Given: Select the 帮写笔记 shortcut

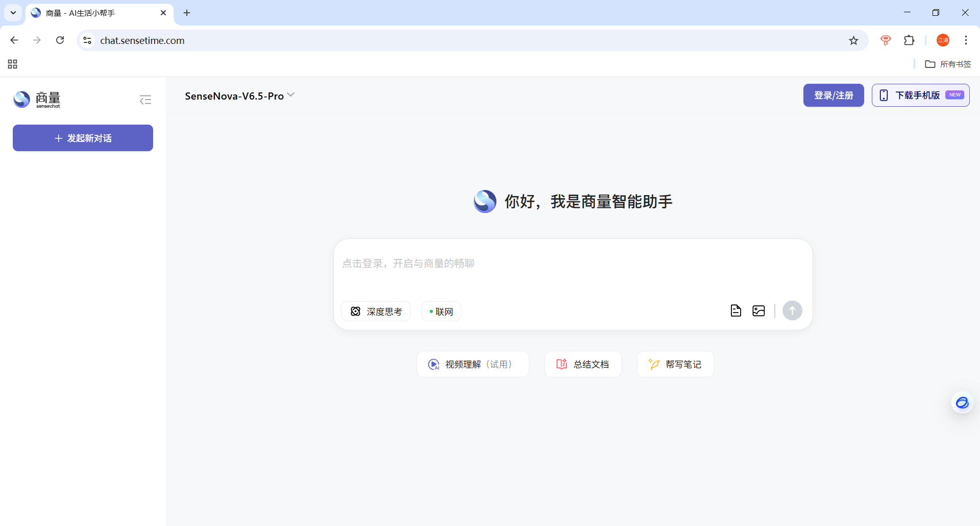Looking at the screenshot, I should [675, 364].
